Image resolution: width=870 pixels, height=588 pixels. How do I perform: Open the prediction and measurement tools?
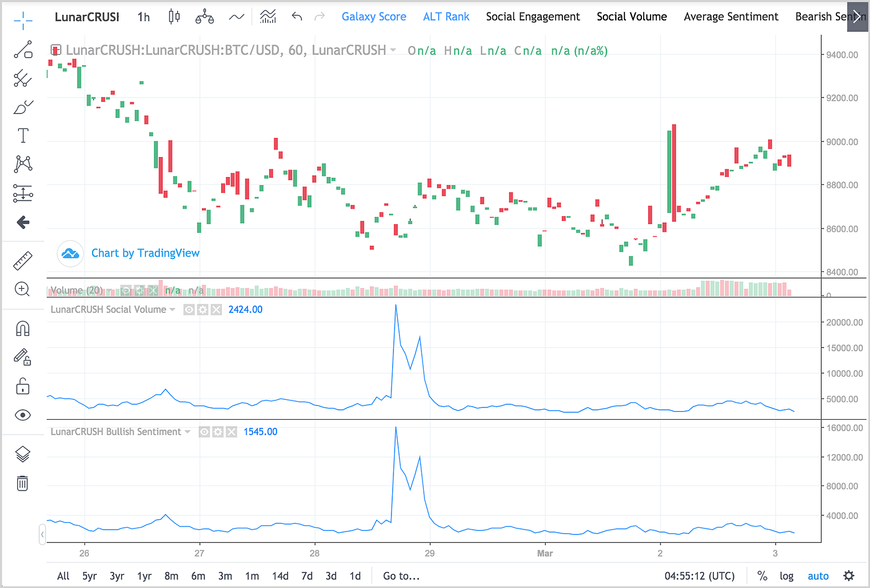click(x=23, y=194)
